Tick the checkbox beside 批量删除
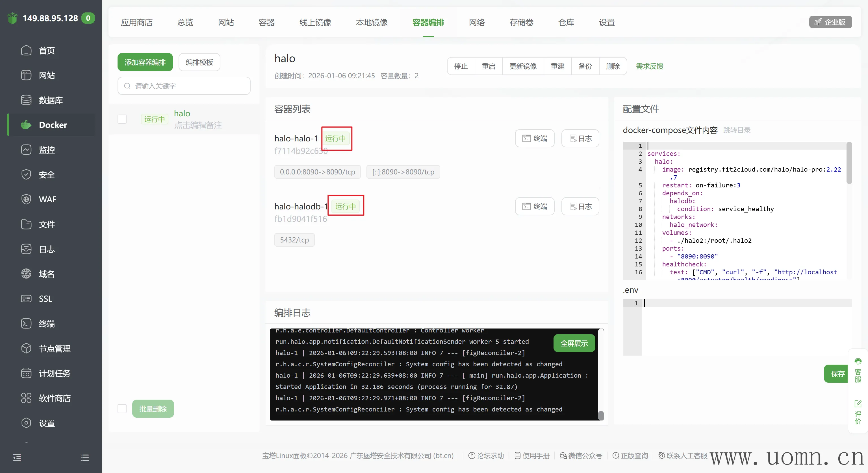 pos(122,409)
